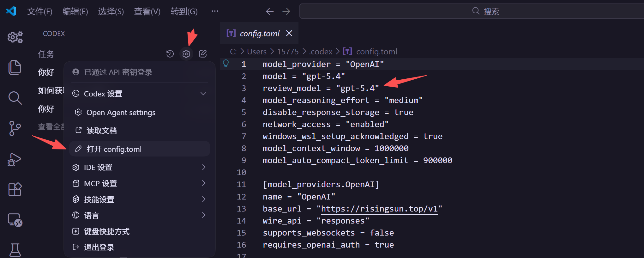The width and height of the screenshot is (644, 258).
Task: Click Open Agent settings
Action: [121, 113]
